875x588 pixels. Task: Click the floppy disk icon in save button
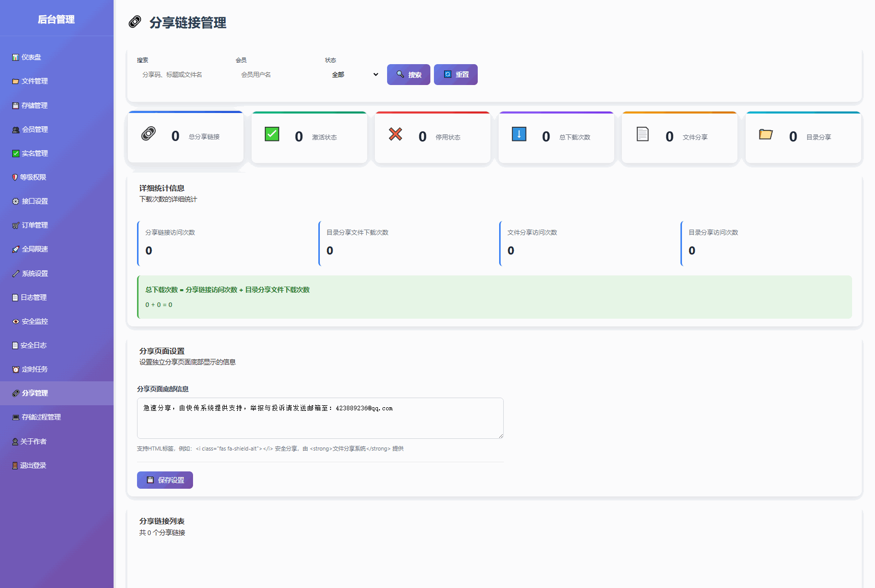pyautogui.click(x=150, y=480)
